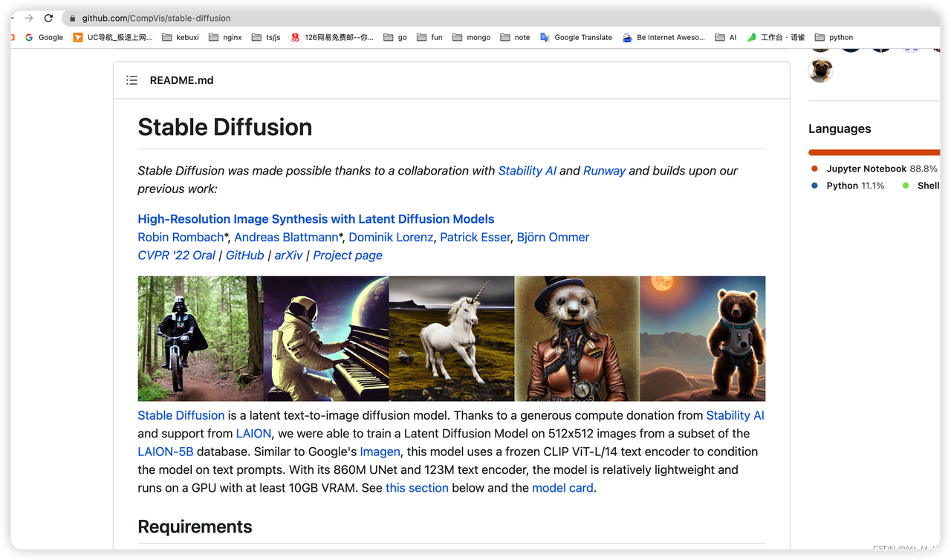Click the white unicorn image

click(x=451, y=339)
